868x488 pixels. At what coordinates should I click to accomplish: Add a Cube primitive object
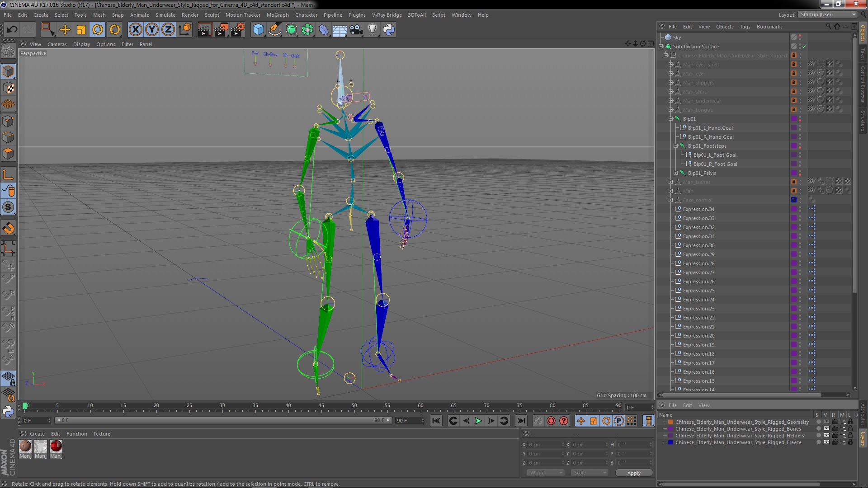(x=258, y=30)
